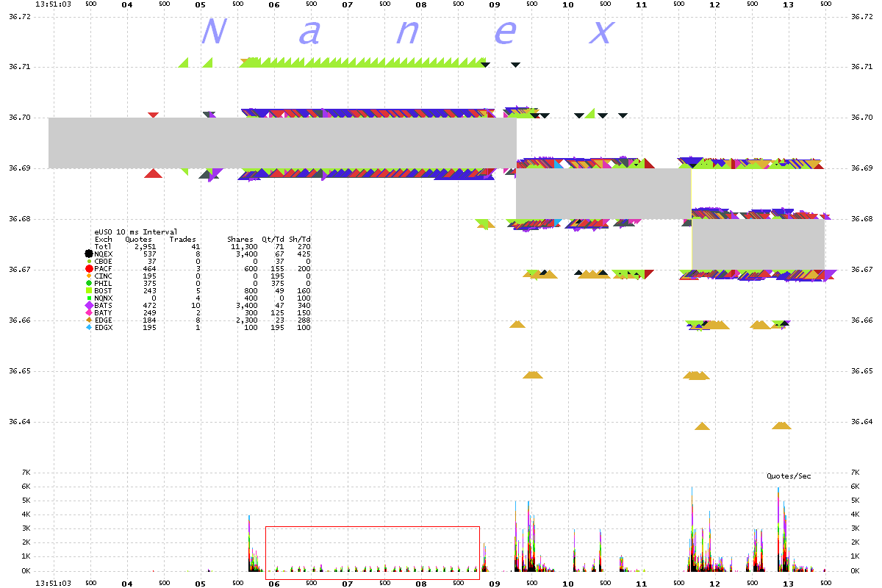The height and width of the screenshot is (588, 882).
Task: Click the 13:51:03 timestamp at top left
Action: (x=53, y=4)
